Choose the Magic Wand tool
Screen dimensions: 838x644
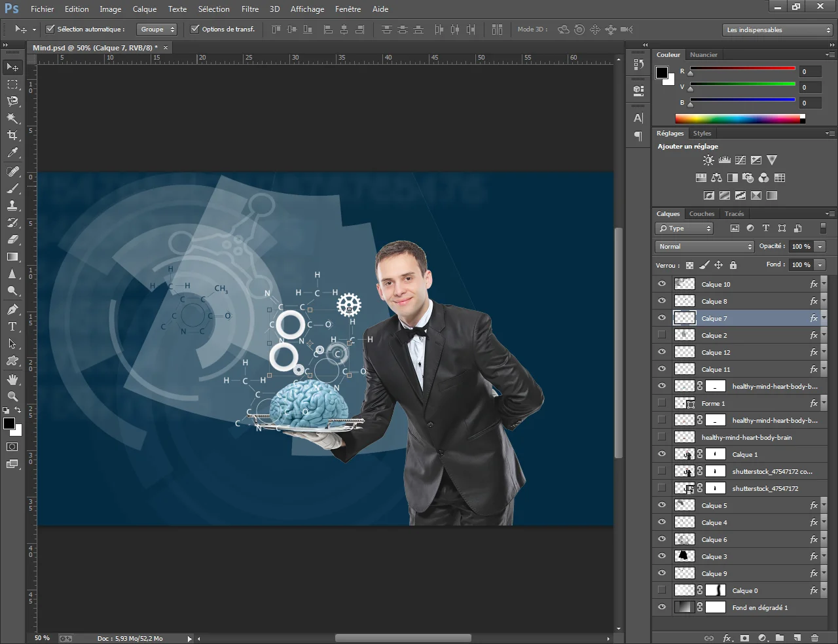12,118
